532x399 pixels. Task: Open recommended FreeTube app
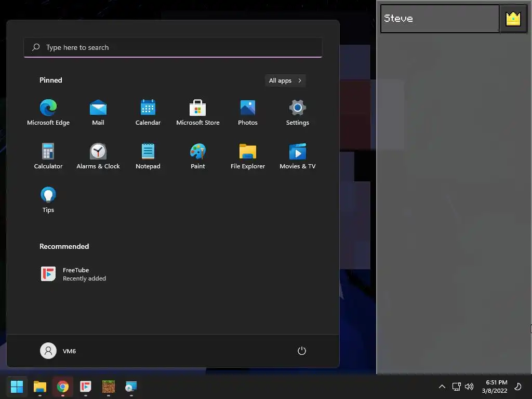73,274
